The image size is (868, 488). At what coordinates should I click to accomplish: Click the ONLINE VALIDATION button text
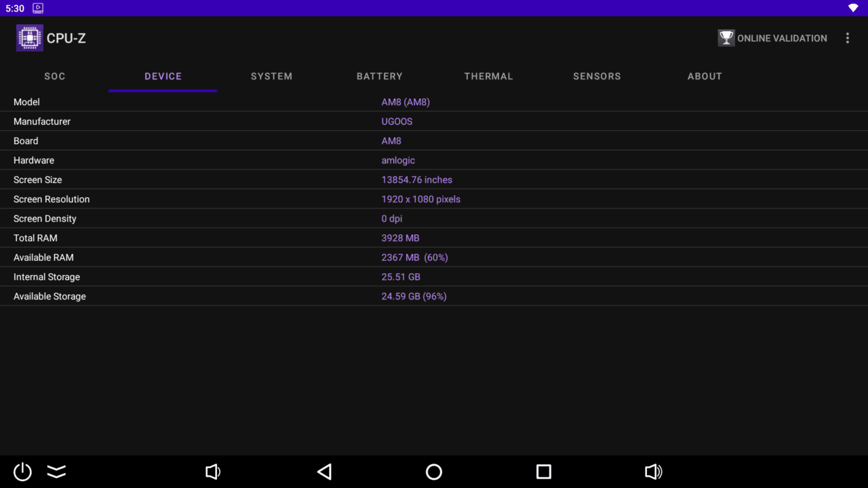[x=782, y=39]
